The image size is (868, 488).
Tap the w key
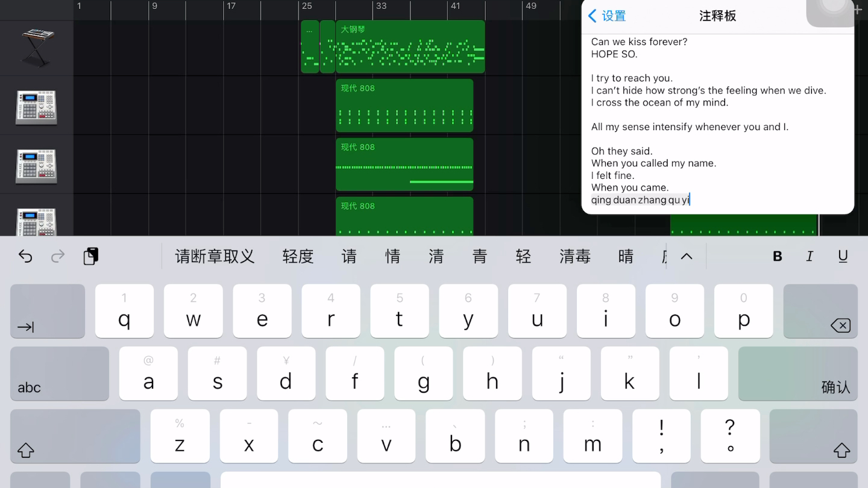[193, 311]
